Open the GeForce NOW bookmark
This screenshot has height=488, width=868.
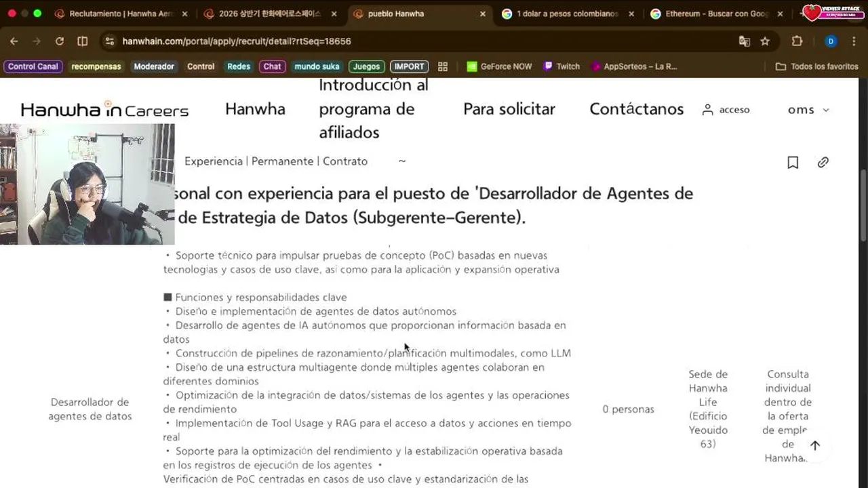499,66
